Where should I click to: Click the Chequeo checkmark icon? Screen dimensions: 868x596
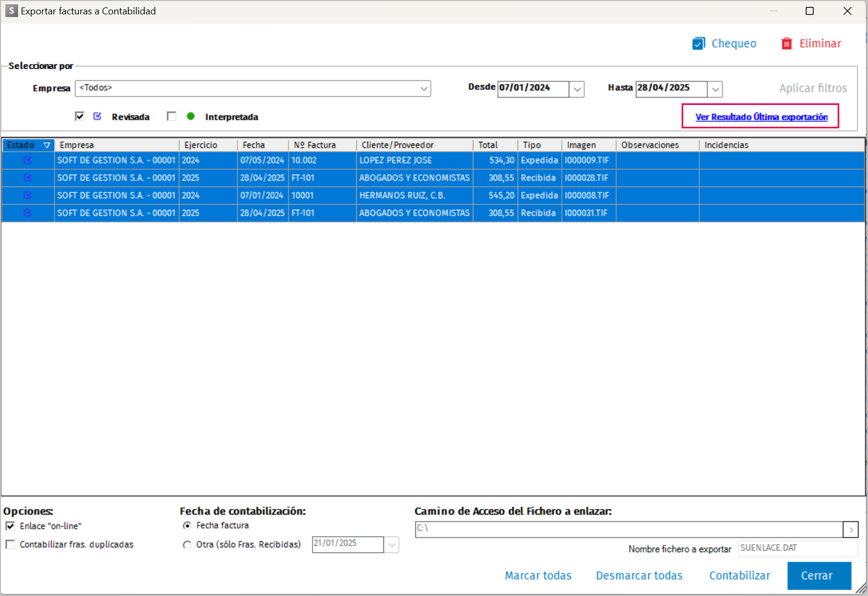point(699,44)
